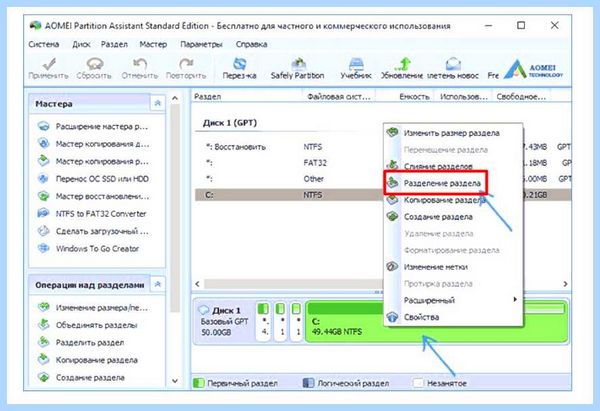Open Мастер восстановления wizard

click(x=93, y=196)
